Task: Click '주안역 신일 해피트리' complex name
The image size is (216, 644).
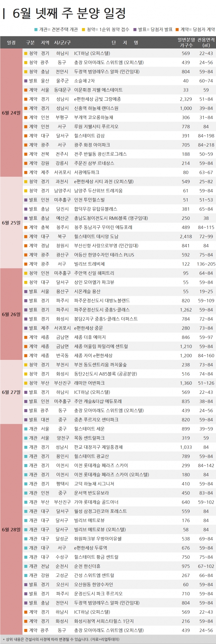Action: click(94, 273)
